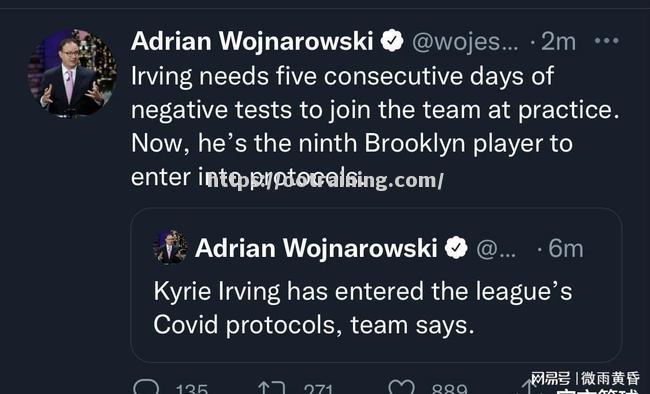650x394 pixels.
Task: Click the 889 likes count
Action: [x=449, y=389]
